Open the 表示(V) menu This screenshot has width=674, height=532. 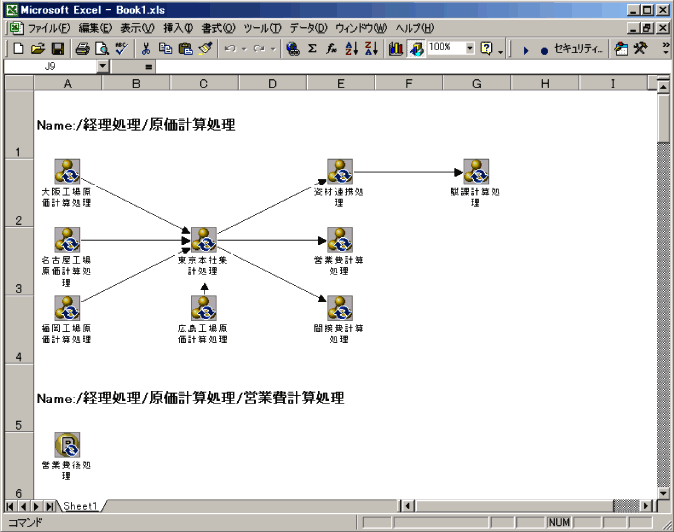click(x=137, y=28)
